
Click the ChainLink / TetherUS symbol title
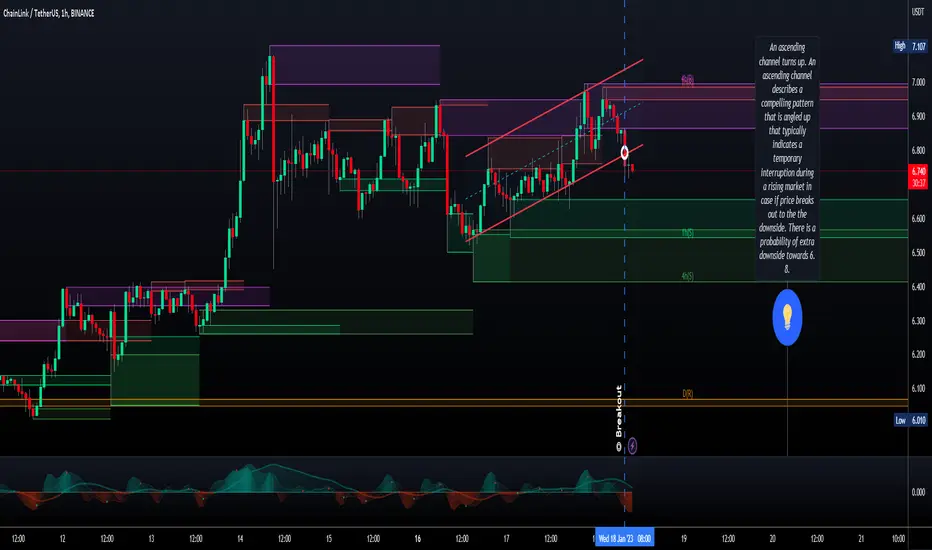[49, 13]
